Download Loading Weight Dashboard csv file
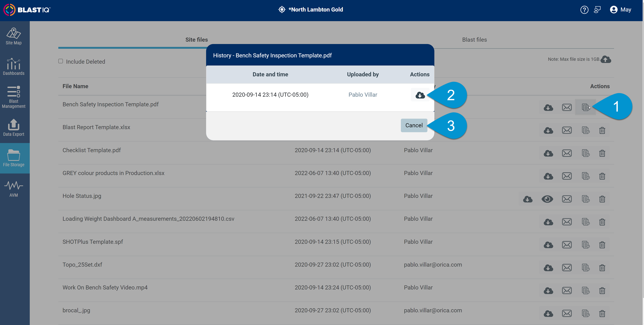This screenshot has width=644, height=325. click(x=548, y=222)
